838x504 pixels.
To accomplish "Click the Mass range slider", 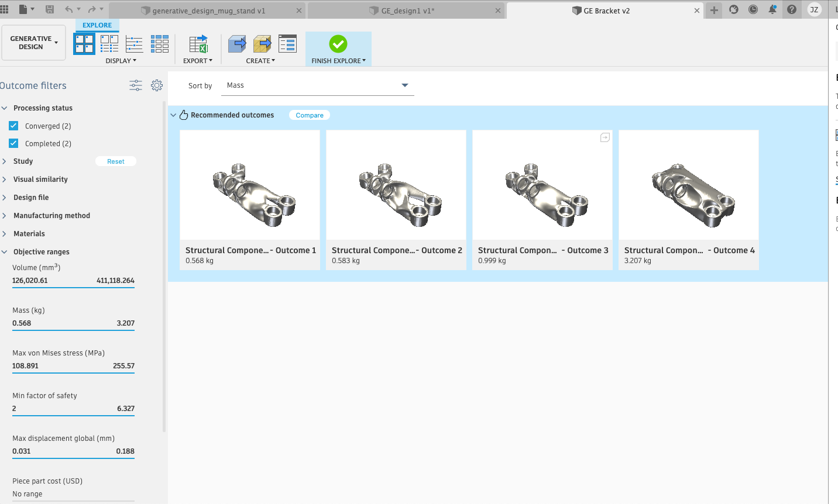I will pyautogui.click(x=73, y=330).
